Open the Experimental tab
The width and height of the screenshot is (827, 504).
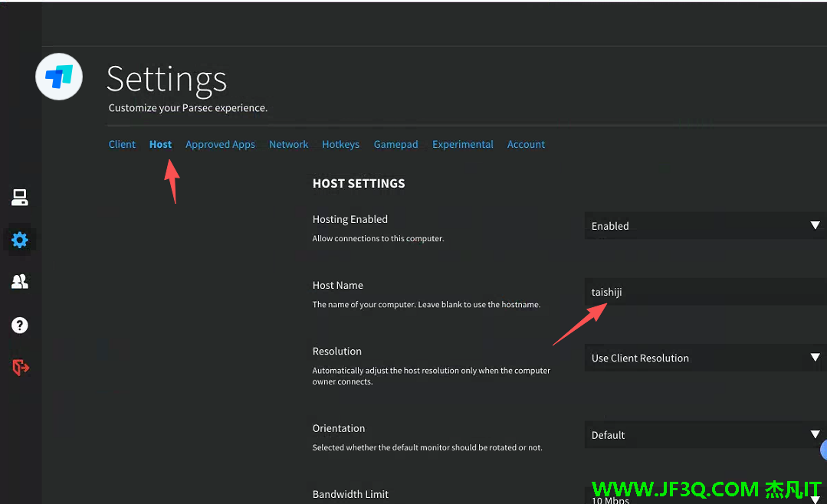462,144
